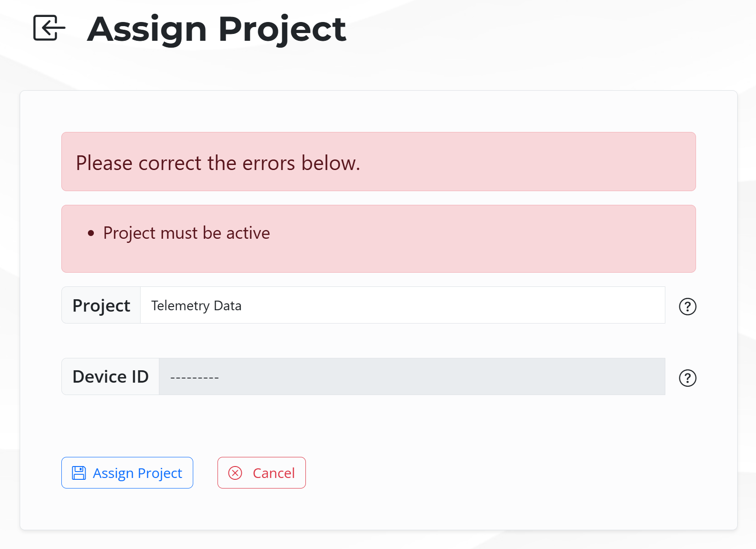Click the "Project" field label
The height and width of the screenshot is (549, 756).
[x=101, y=306]
